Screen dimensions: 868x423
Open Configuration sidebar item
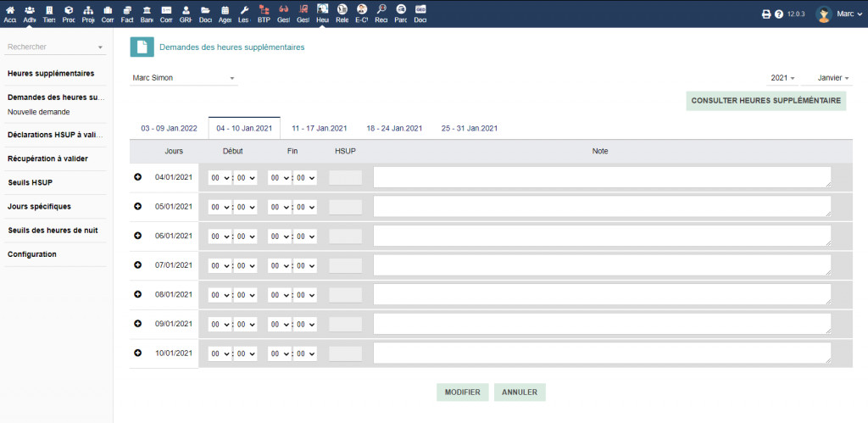click(32, 254)
